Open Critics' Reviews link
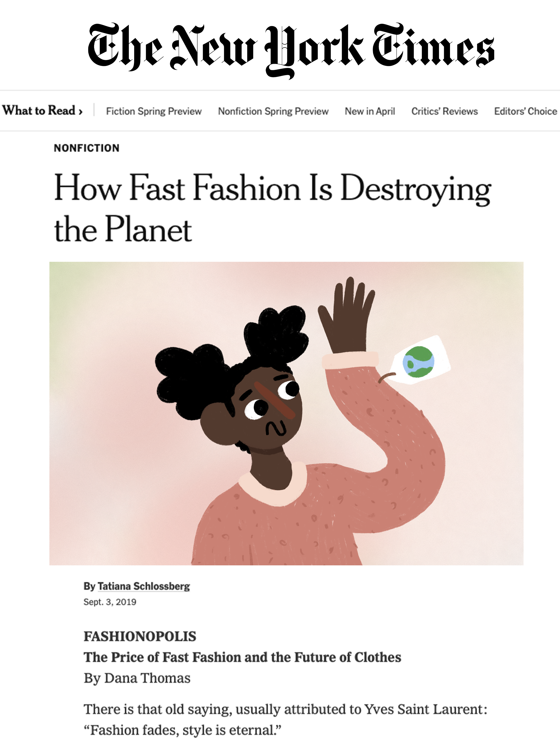Viewport: 560px width, 746px height. click(445, 111)
